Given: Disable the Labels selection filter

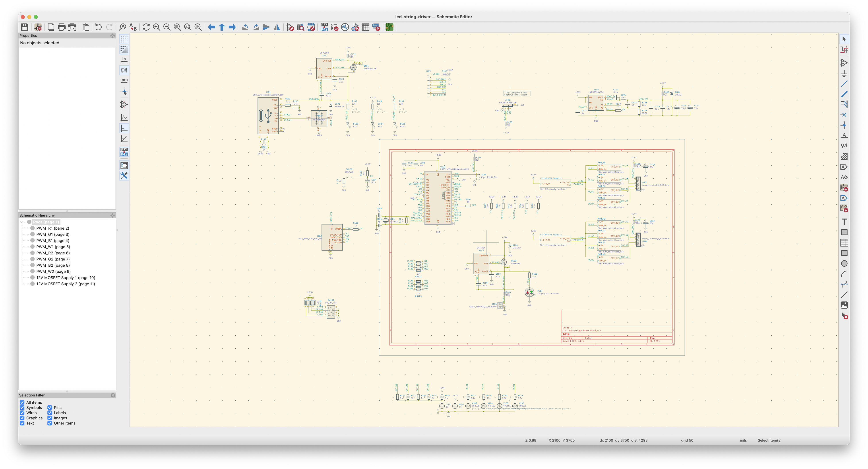Looking at the screenshot, I should [x=50, y=413].
